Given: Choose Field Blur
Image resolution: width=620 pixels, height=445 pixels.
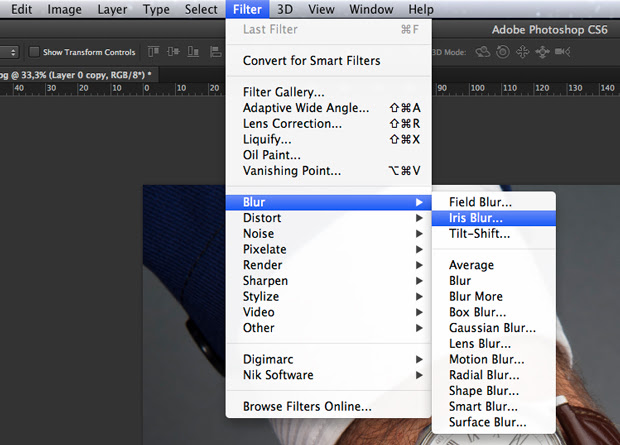Looking at the screenshot, I should coord(494,202).
